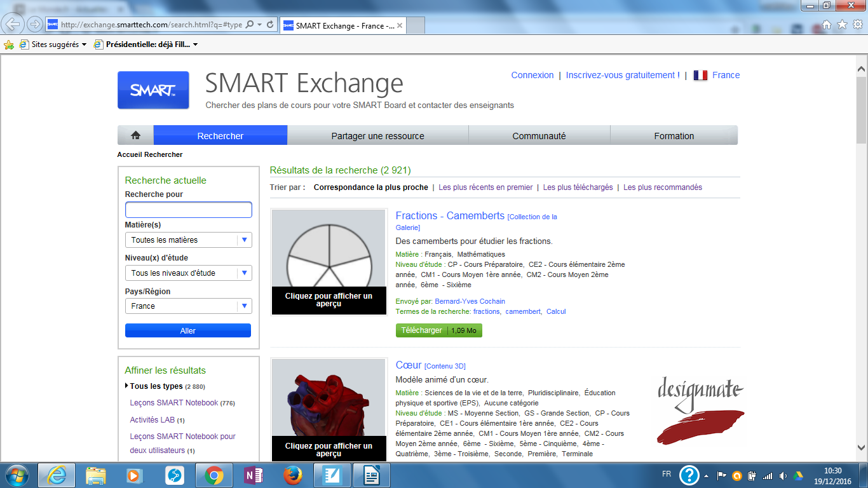The height and width of the screenshot is (488, 868).
Task: Refresh the page with the reload icon
Action: pos(270,24)
